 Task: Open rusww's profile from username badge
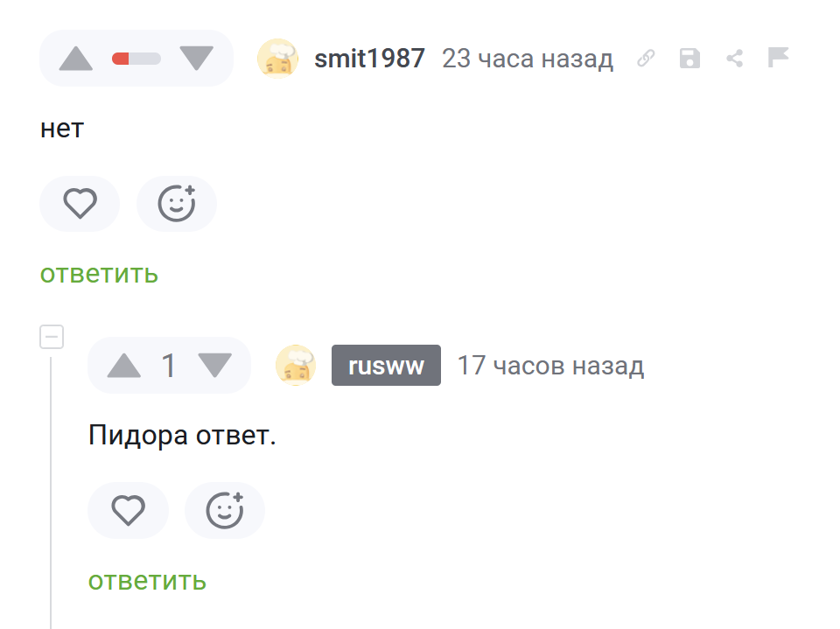click(386, 366)
